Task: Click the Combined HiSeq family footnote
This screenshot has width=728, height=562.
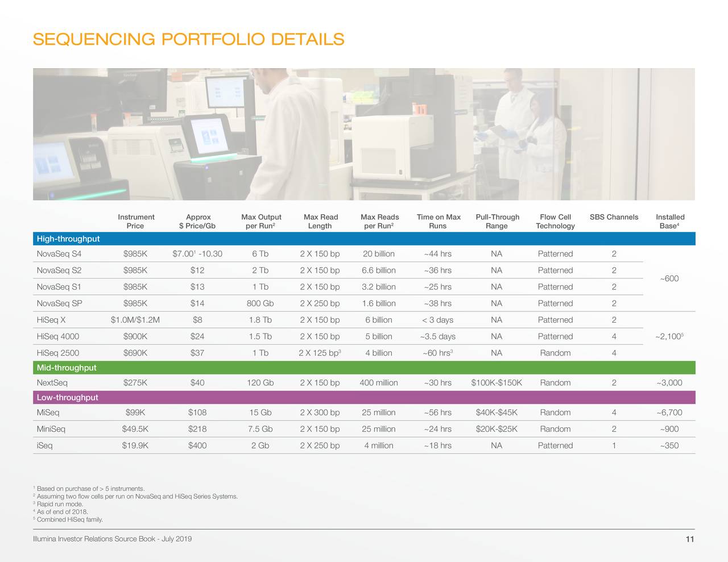Action: click(68, 519)
